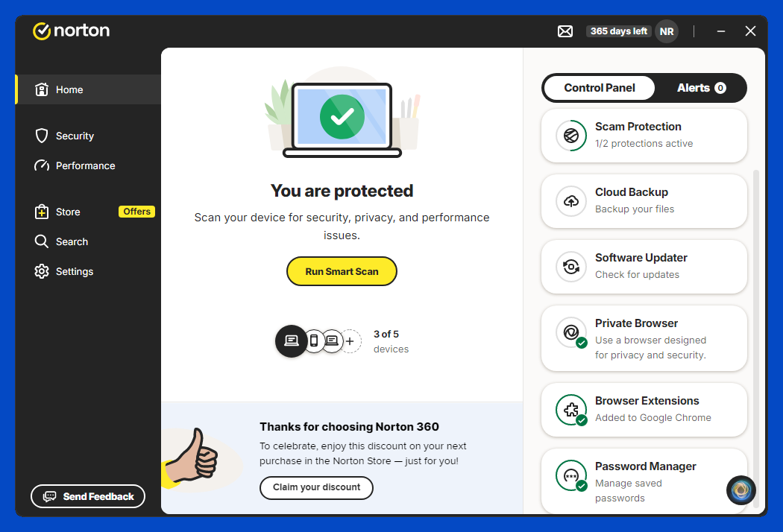Click the Software Updater refresh icon
The height and width of the screenshot is (532, 783).
pyautogui.click(x=570, y=267)
